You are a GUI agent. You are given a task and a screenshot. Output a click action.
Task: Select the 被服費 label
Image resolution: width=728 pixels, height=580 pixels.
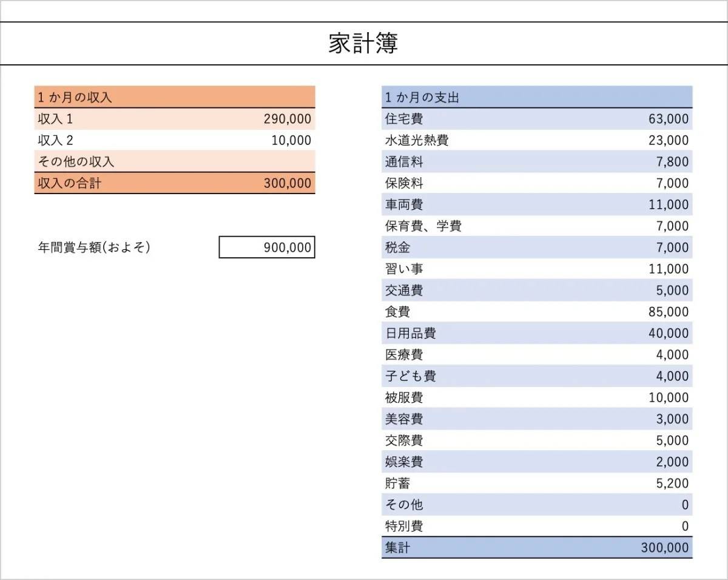coord(404,397)
